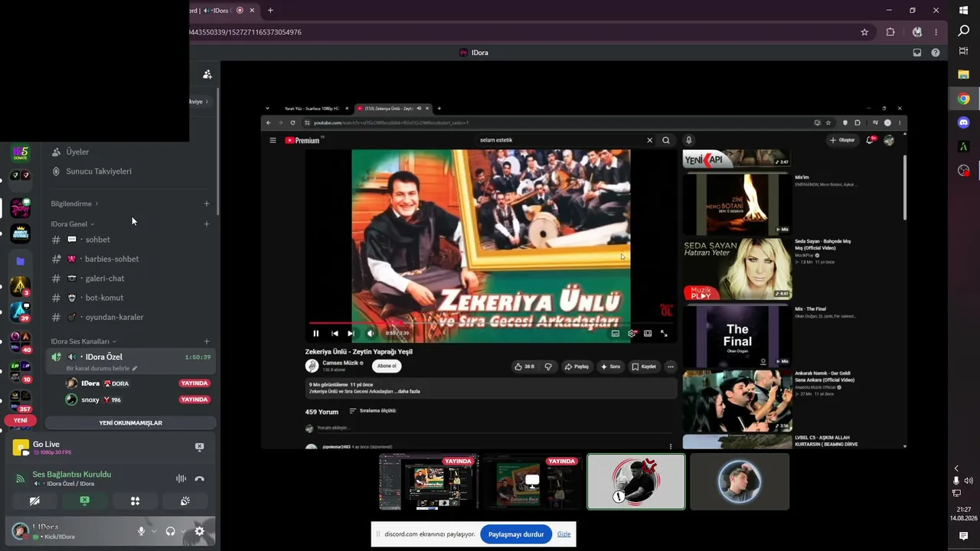The image size is (980, 551).
Task: Open noise suppression settings icon
Action: 181,479
